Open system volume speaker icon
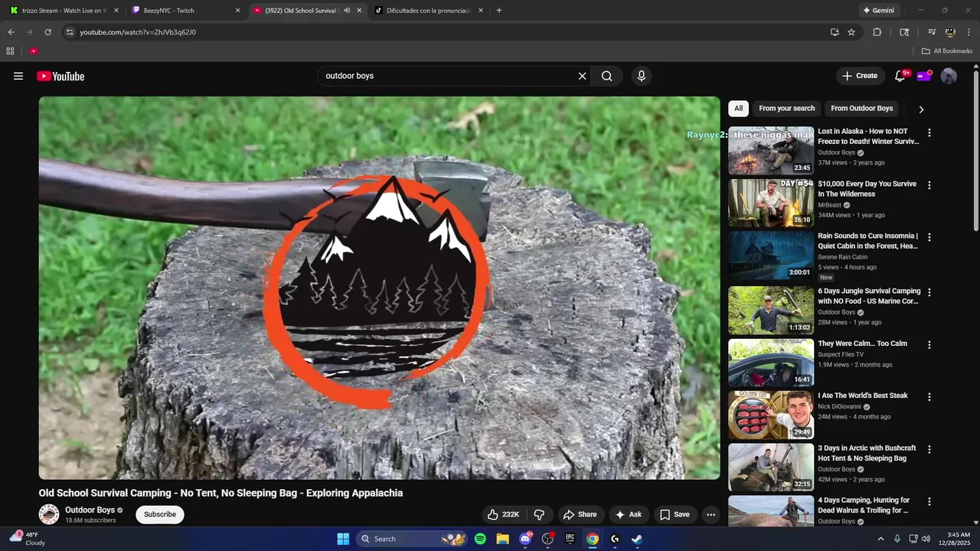Image resolution: width=980 pixels, height=551 pixels. pyautogui.click(x=926, y=539)
